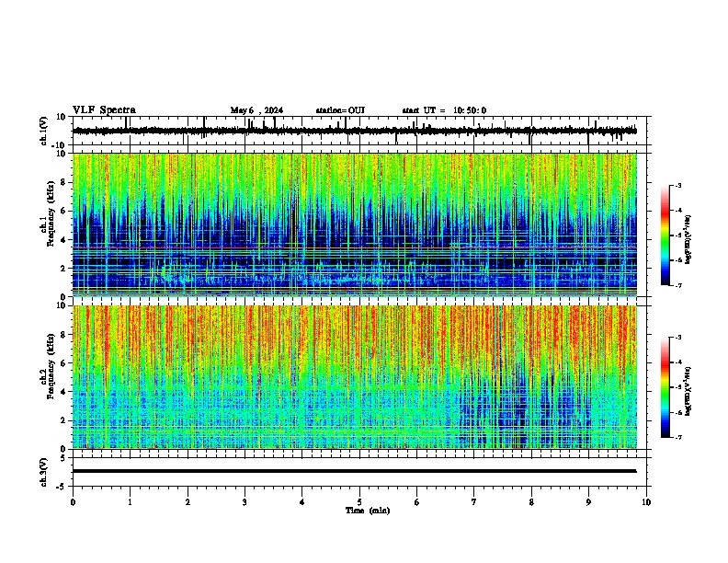Click the ch.1 spectrogram plot area
The image size is (728, 563).
pyautogui.click(x=354, y=224)
